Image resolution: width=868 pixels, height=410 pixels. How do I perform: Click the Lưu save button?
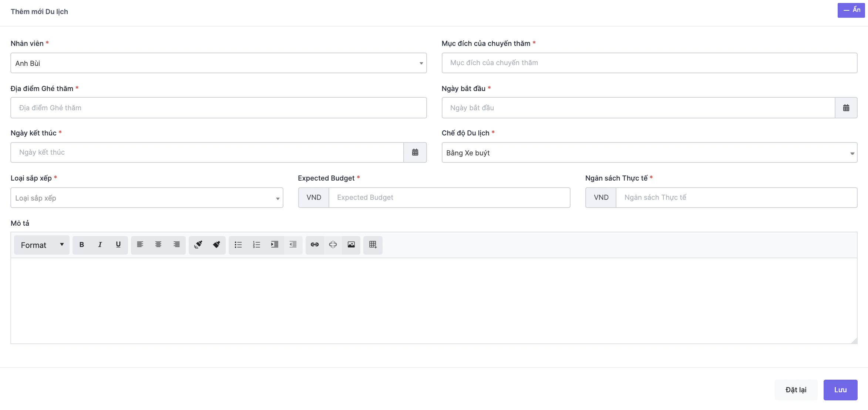[840, 390]
